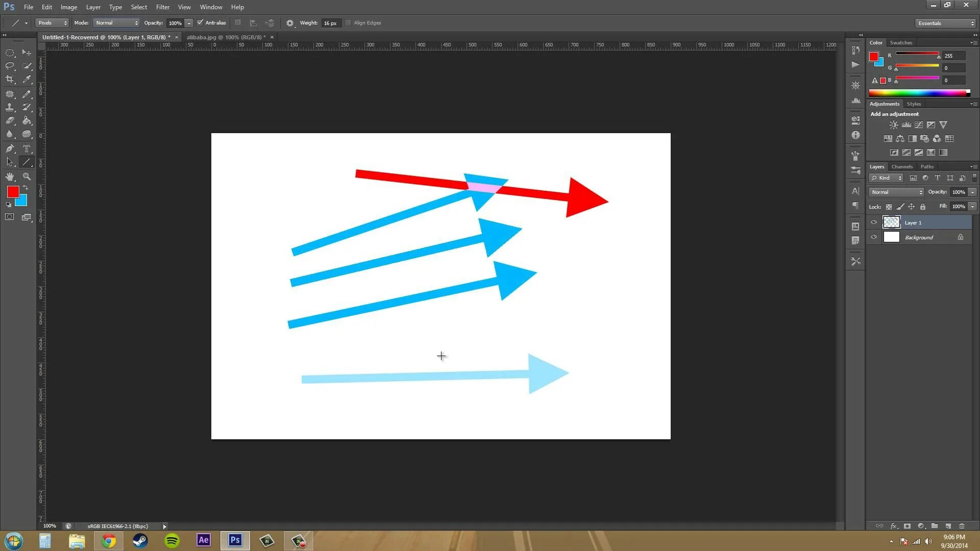Open the blend mode dropdown showing Normal

coord(896,192)
